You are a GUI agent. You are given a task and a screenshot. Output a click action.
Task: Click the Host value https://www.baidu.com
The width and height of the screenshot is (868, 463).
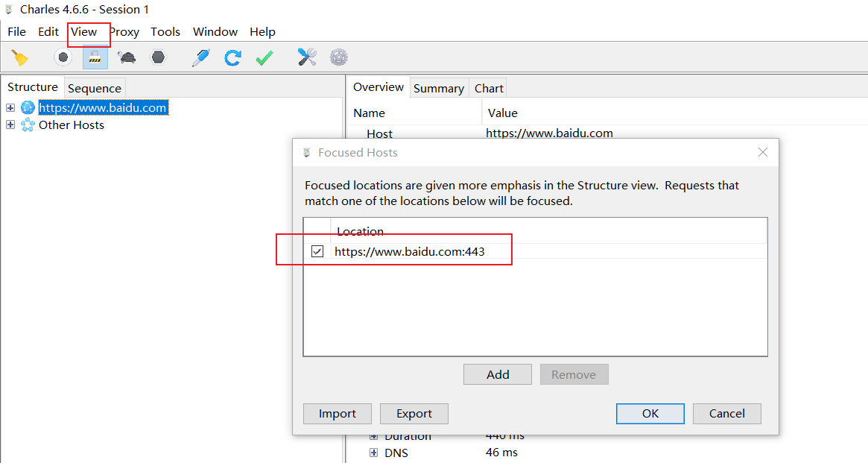(549, 133)
